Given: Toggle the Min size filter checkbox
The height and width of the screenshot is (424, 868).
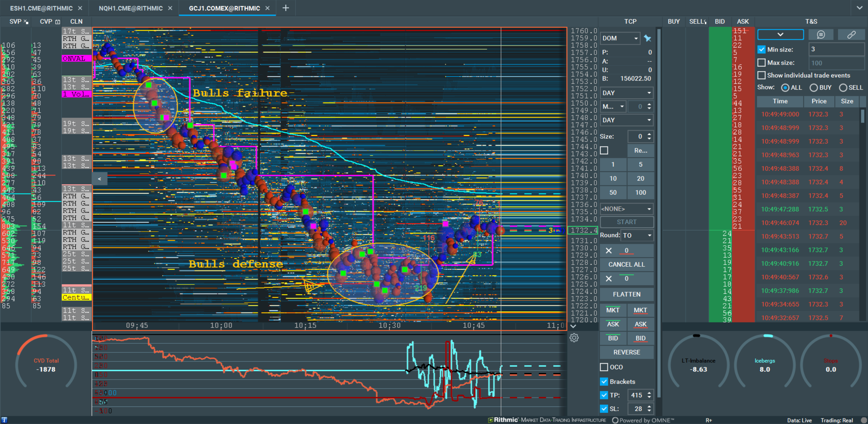Looking at the screenshot, I should pyautogui.click(x=761, y=50).
